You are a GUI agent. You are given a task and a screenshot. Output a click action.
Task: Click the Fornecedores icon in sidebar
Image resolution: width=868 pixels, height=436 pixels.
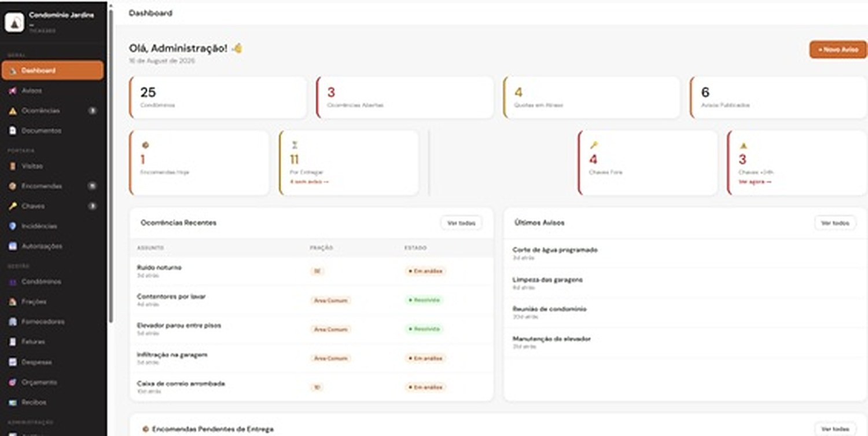click(x=13, y=322)
